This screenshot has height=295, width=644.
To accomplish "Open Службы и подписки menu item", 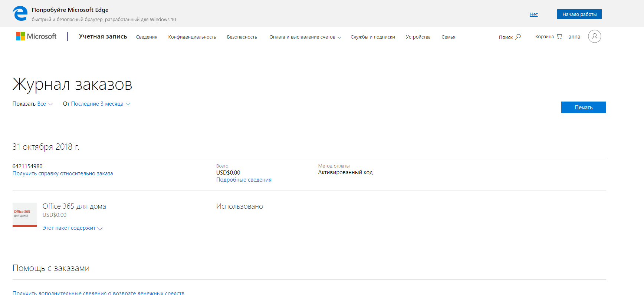I will click(x=372, y=37).
